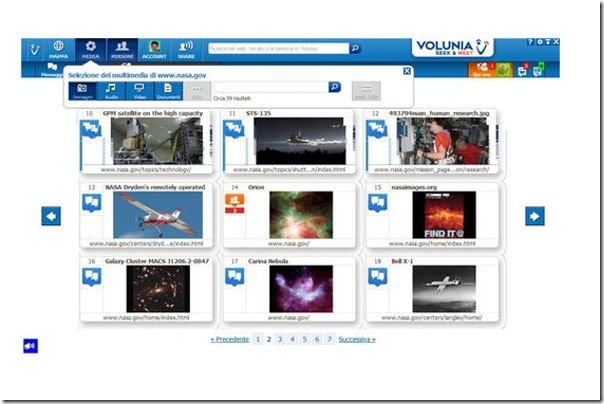Close the multimedia selection panel

point(407,71)
